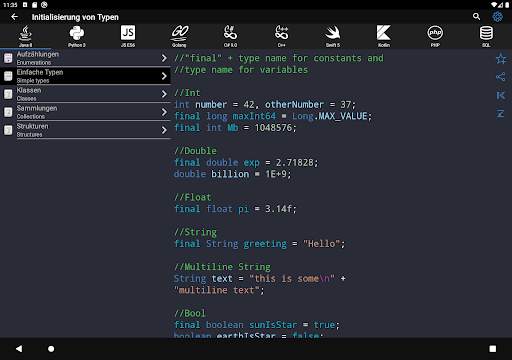The image size is (512, 360).
Task: Click the '//Bool' comment line
Action: 190,313
